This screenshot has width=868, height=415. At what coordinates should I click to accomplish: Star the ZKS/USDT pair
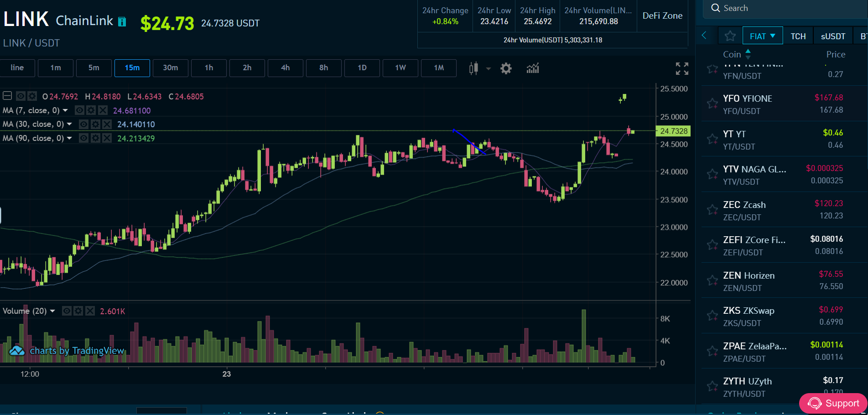click(x=712, y=316)
